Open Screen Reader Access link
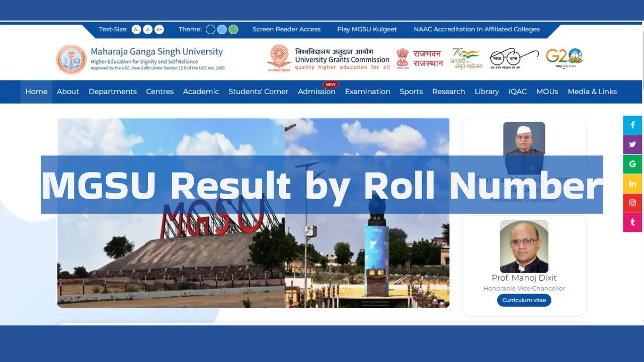 tap(286, 29)
